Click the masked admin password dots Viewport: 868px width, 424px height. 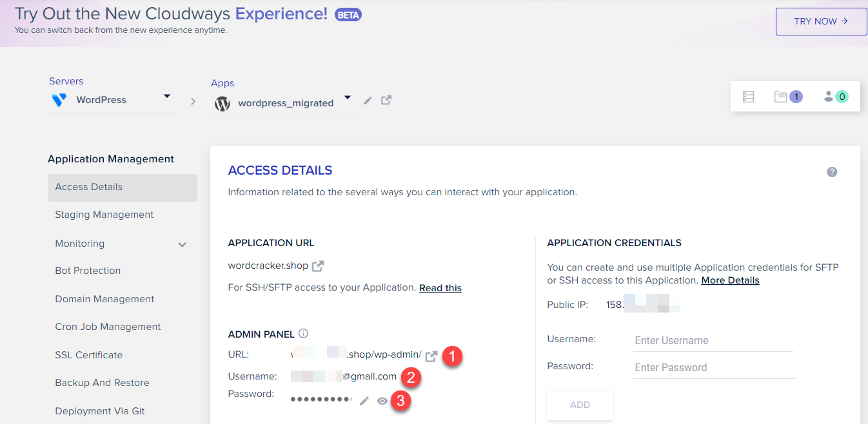(x=321, y=400)
